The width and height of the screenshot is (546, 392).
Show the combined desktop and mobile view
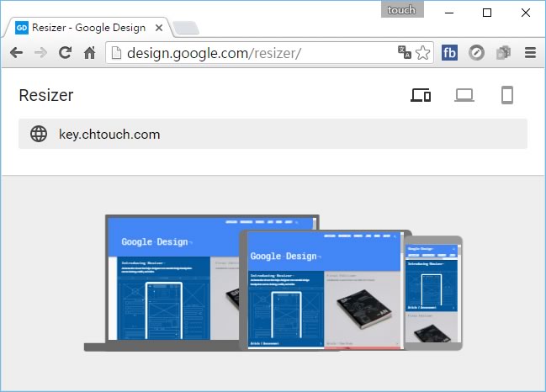click(421, 95)
